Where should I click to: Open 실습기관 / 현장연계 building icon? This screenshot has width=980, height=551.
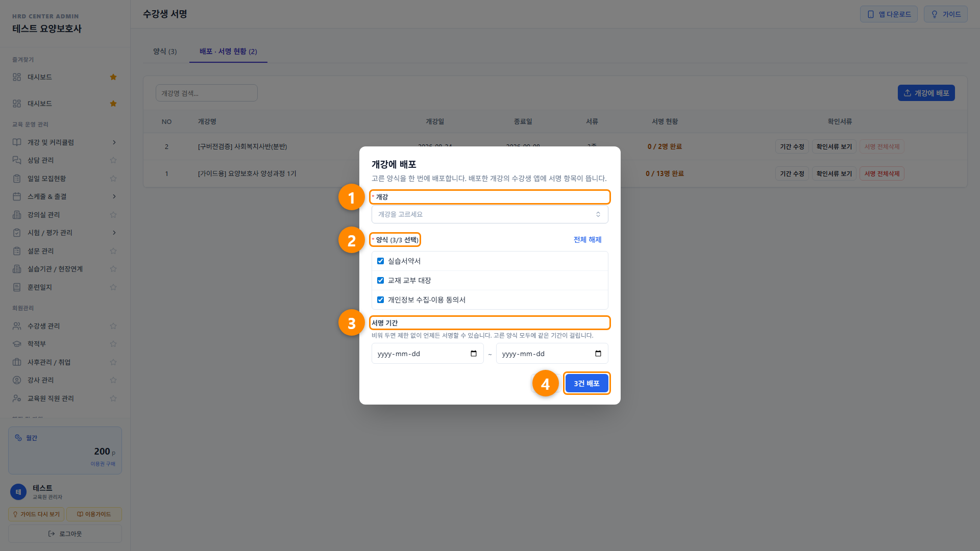click(x=17, y=269)
